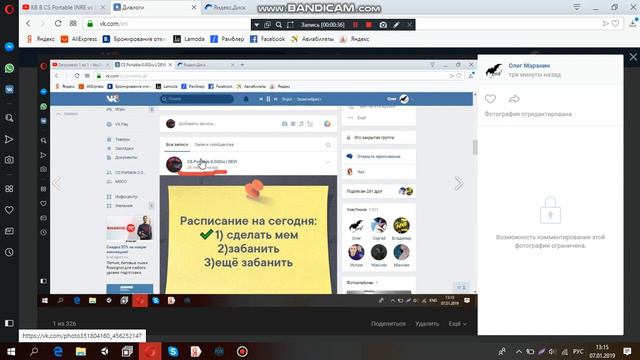Image resolution: width=640 pixels, height=360 pixels.
Task: Open the Рамблер bookmark
Action: pos(227,39)
